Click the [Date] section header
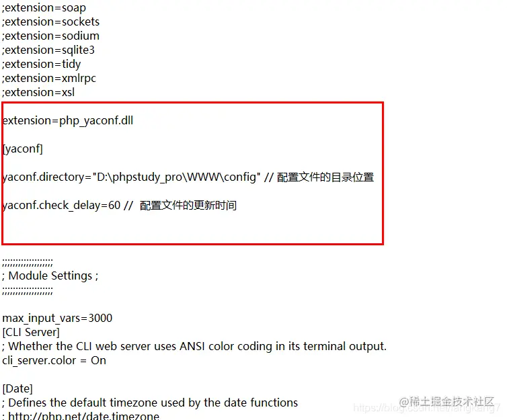The image size is (507, 420). (17, 388)
